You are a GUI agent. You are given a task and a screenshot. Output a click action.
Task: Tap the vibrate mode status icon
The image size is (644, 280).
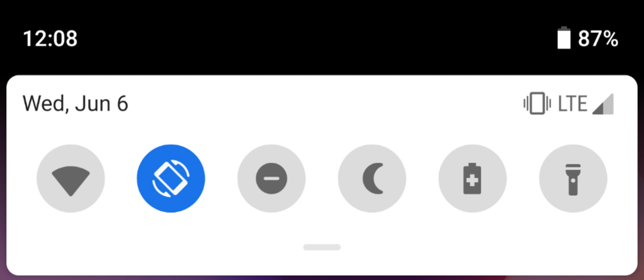click(537, 104)
